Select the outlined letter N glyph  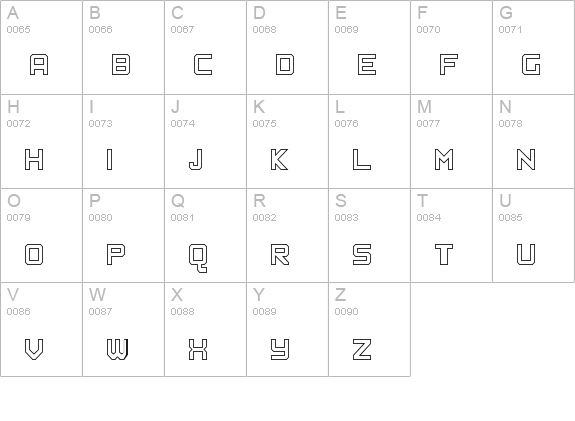(x=526, y=159)
